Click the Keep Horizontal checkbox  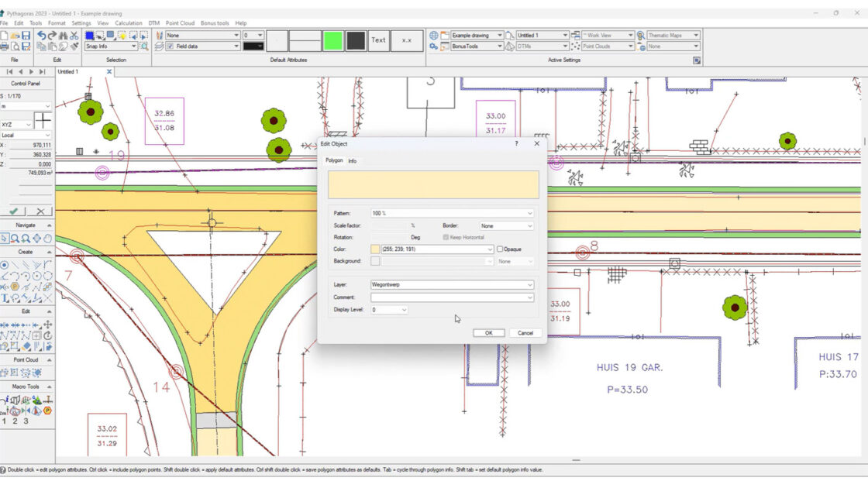click(446, 237)
